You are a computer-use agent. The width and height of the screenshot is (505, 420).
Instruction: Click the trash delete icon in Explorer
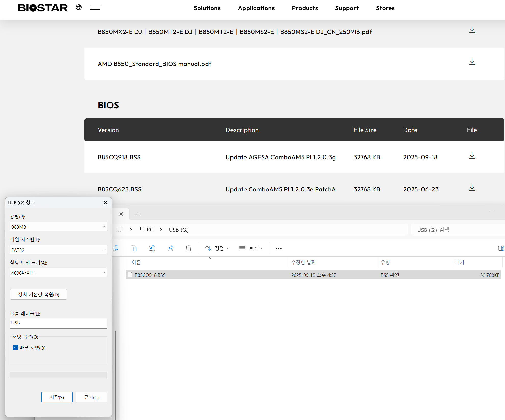click(x=188, y=248)
